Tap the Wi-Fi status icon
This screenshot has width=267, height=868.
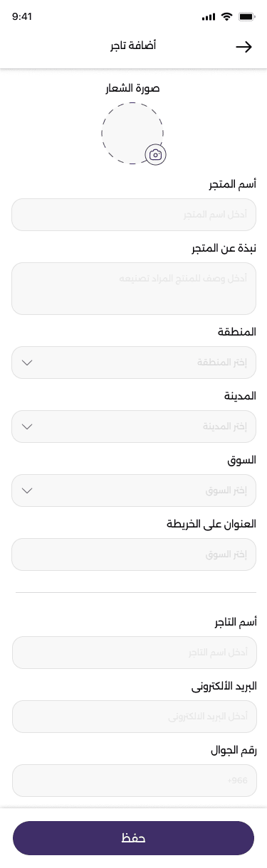[227, 16]
